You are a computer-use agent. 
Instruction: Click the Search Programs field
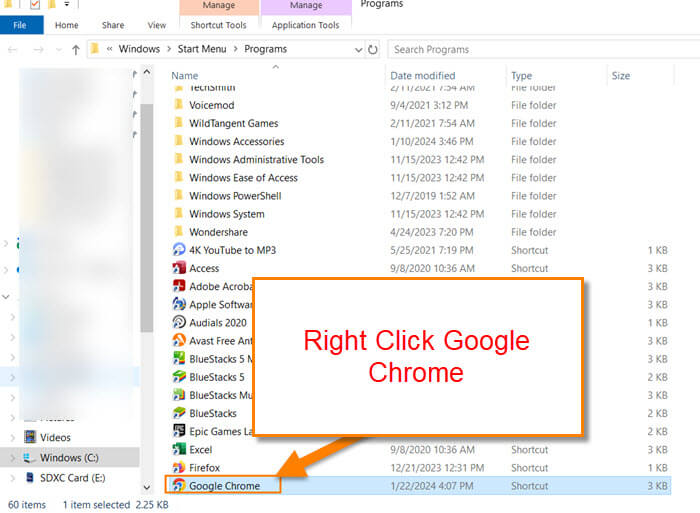click(544, 49)
